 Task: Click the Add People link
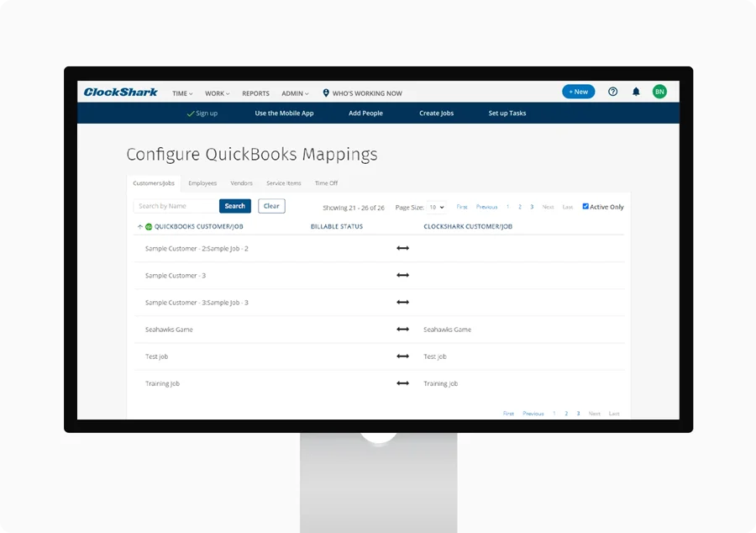click(x=365, y=113)
